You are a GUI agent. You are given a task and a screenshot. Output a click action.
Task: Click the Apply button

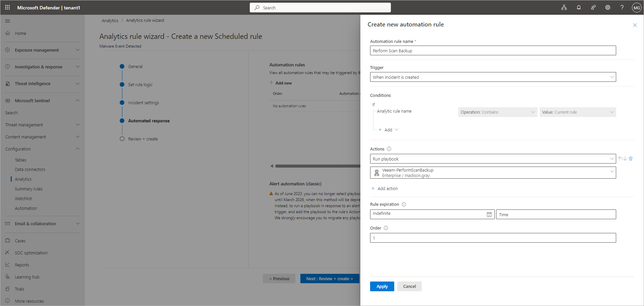382,286
